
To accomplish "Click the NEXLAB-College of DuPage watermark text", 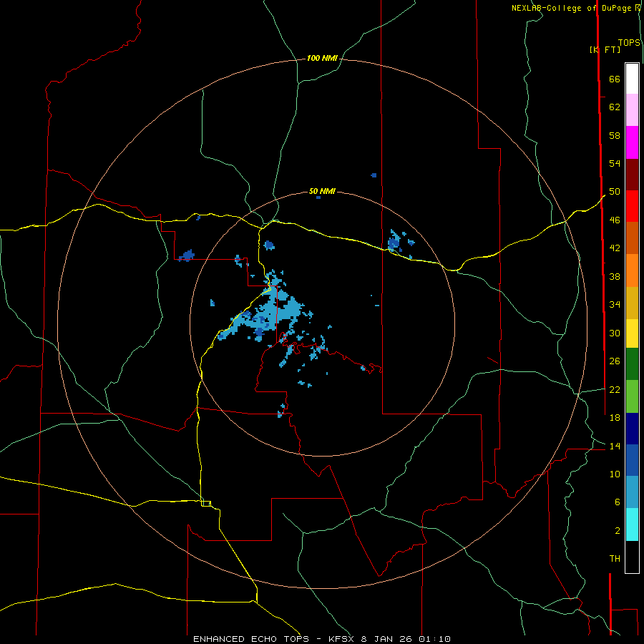I will pos(575,8).
